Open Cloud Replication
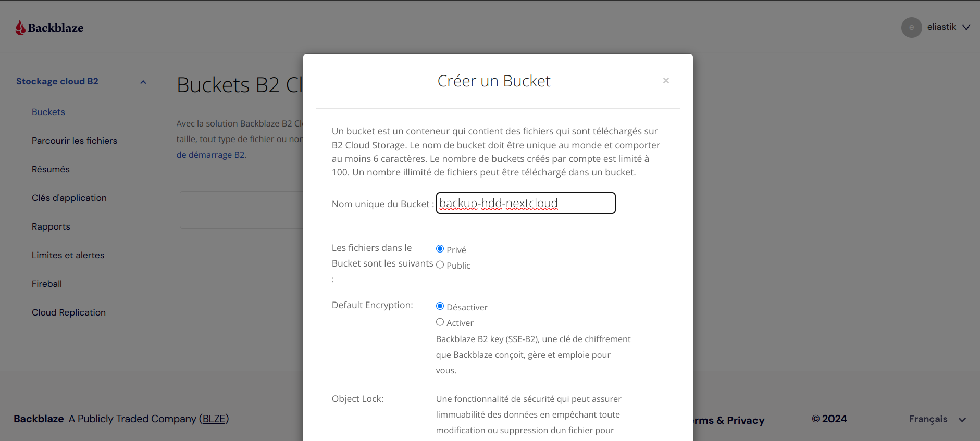 [69, 312]
